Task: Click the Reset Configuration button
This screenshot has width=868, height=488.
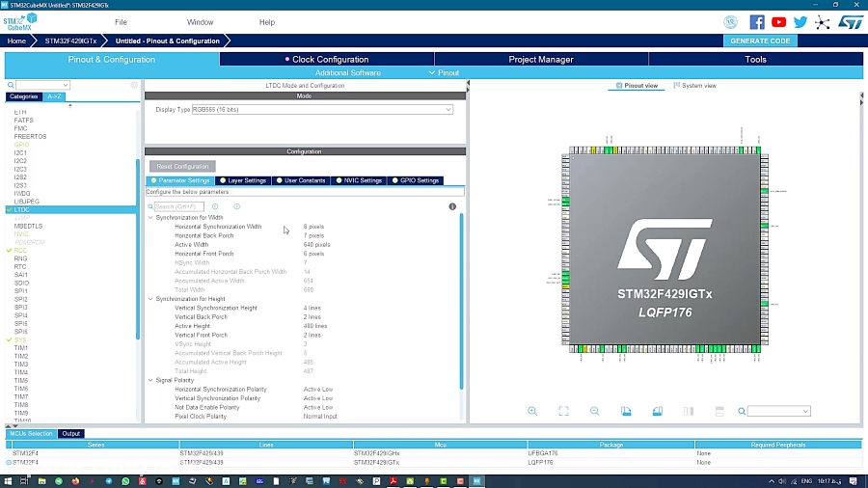Action: click(182, 167)
